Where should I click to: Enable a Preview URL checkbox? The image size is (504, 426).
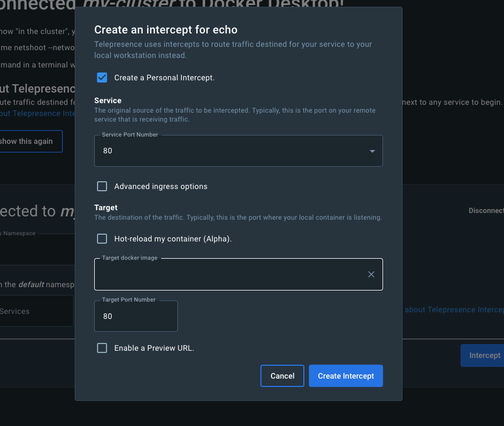tap(102, 348)
